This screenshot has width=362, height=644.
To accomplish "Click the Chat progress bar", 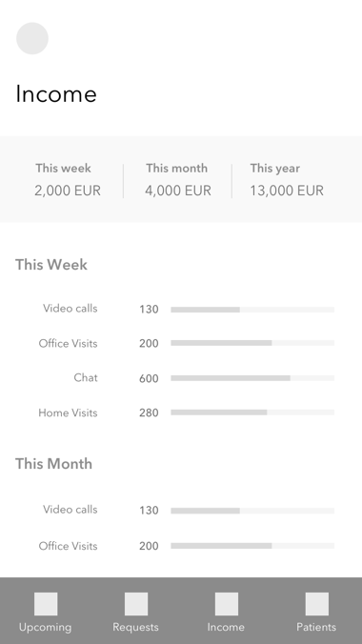I will point(252,378).
